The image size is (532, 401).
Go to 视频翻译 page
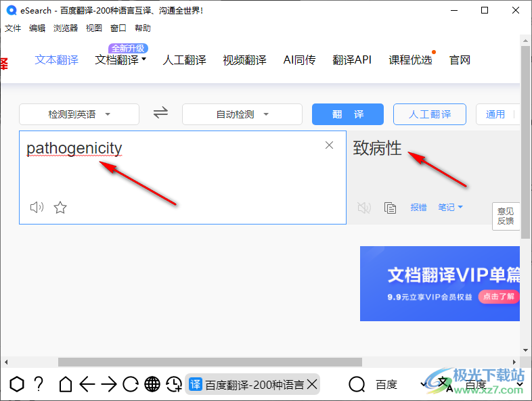click(x=244, y=60)
